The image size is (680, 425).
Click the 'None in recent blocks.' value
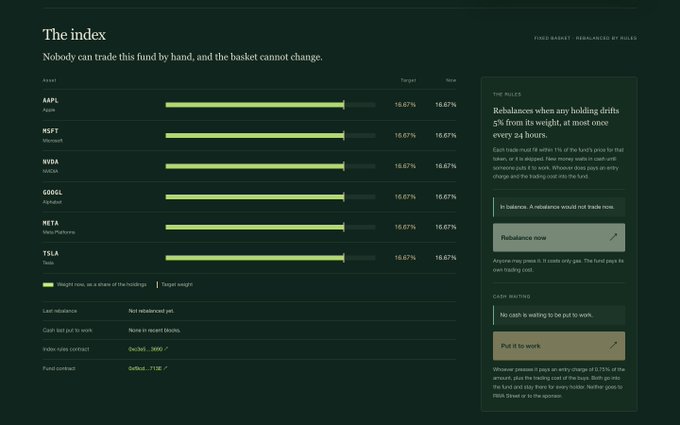[154, 330]
